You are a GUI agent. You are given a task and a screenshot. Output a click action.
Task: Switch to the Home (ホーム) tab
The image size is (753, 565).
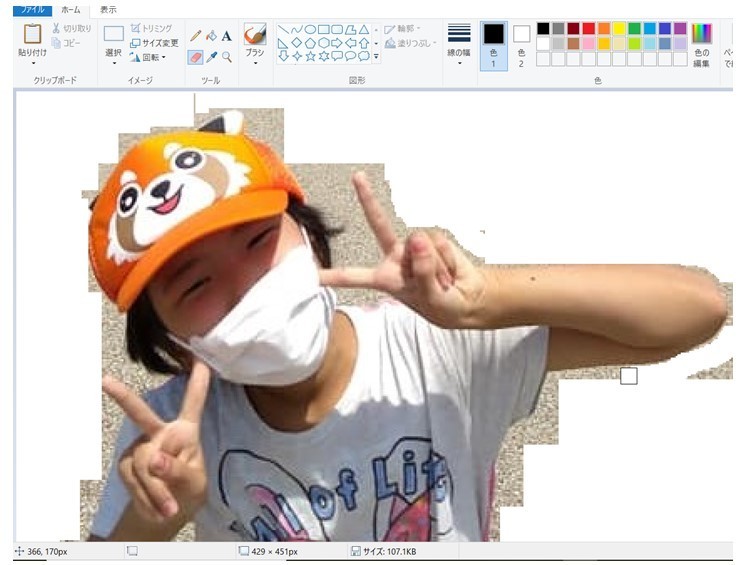click(x=71, y=10)
